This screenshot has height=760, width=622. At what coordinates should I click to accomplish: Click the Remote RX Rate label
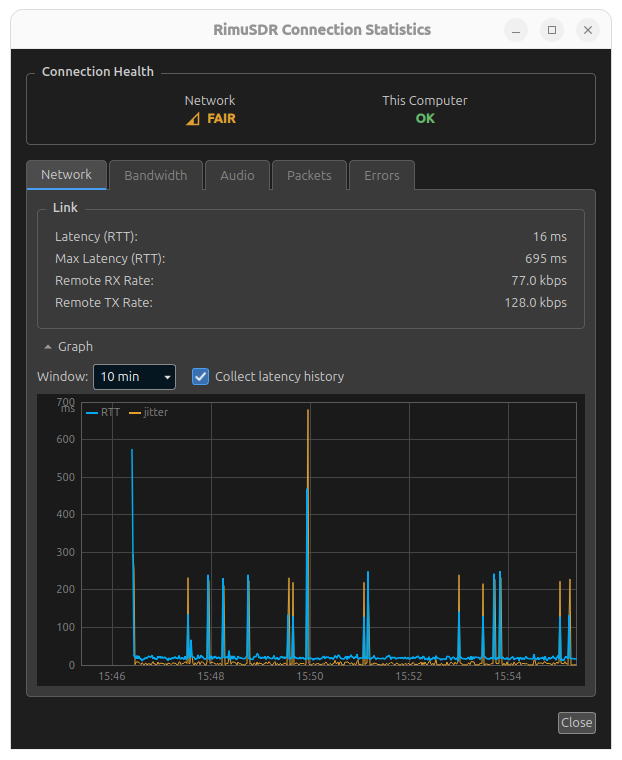pos(104,281)
